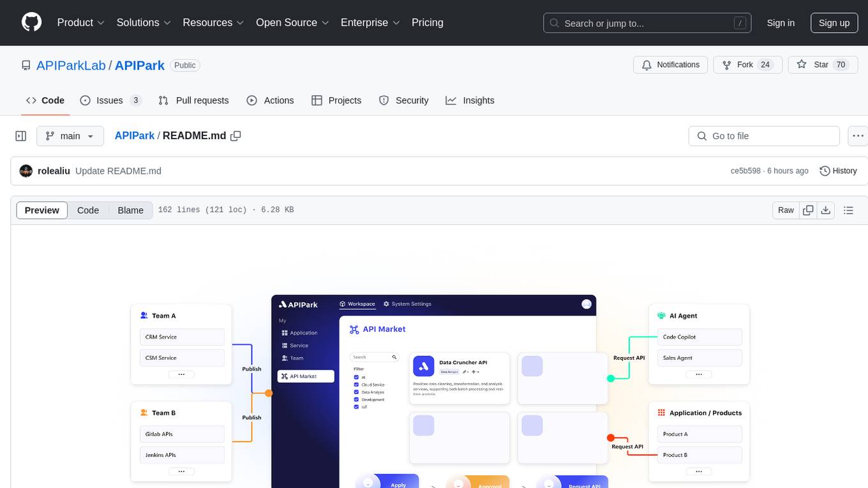
Task: Focus the Go to file field
Action: tap(764, 136)
